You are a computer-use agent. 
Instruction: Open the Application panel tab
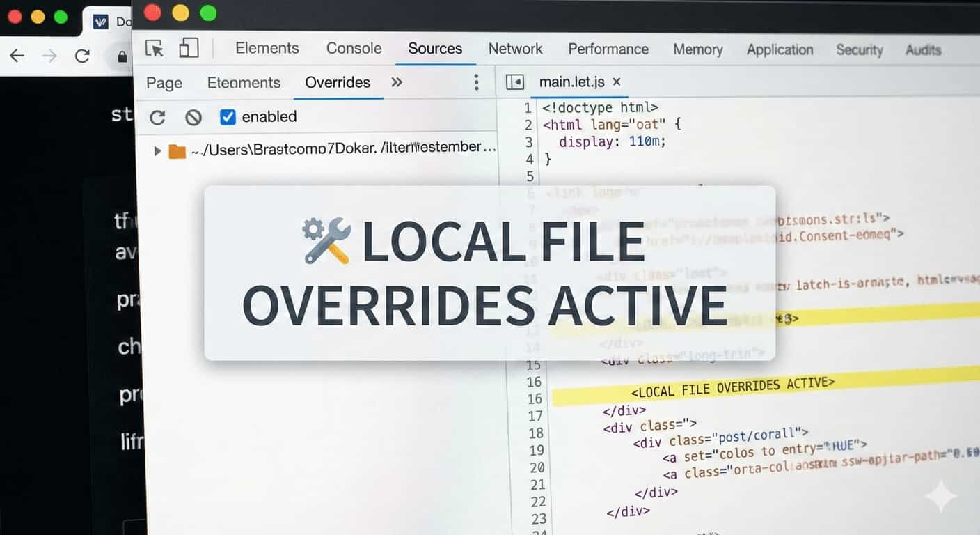pos(780,49)
